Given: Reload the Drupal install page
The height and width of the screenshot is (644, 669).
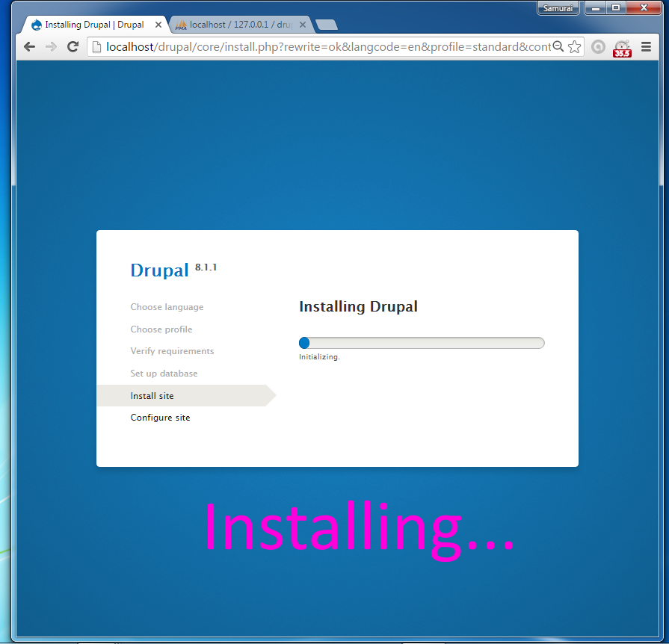Looking at the screenshot, I should 73,46.
